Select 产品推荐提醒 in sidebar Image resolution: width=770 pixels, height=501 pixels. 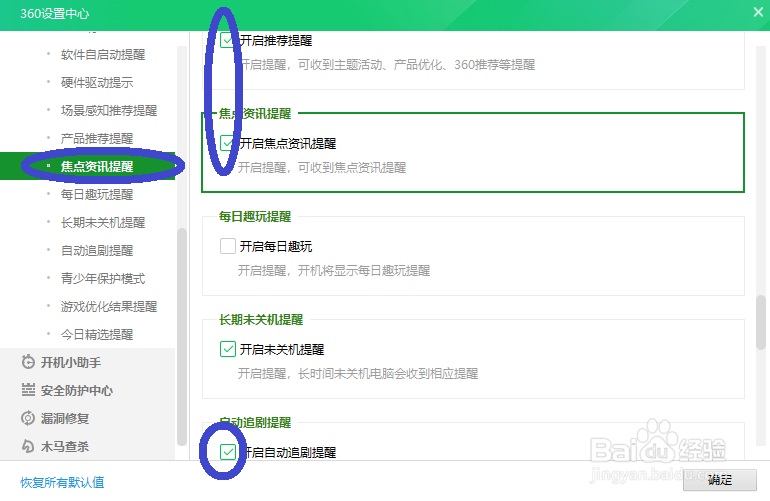click(x=97, y=139)
